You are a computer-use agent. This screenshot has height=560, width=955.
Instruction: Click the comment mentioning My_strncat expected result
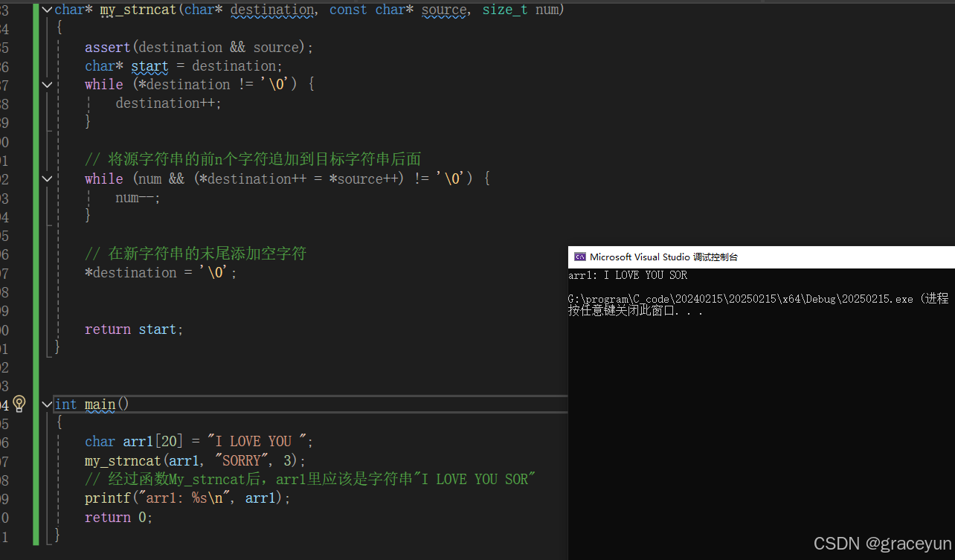point(311,480)
